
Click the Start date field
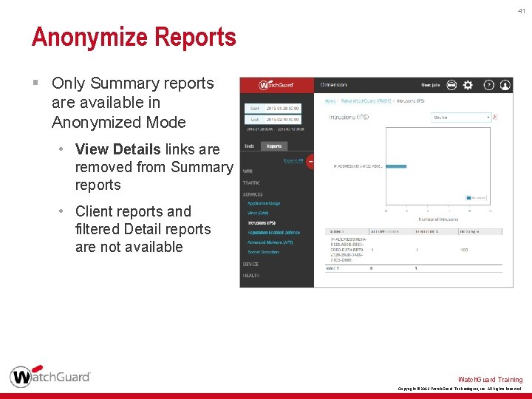[x=273, y=109]
